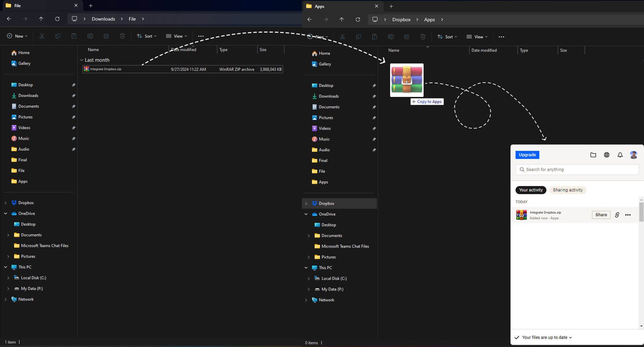Select the File tab in left window
The height and width of the screenshot is (347, 644).
point(42,6)
